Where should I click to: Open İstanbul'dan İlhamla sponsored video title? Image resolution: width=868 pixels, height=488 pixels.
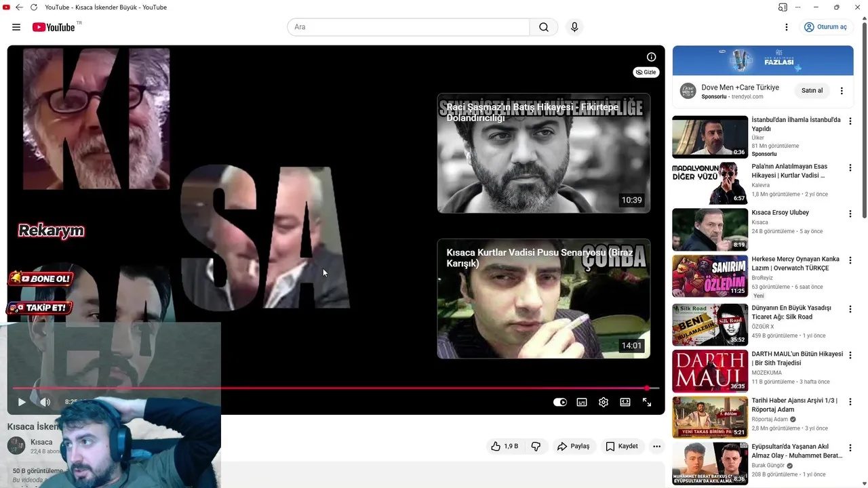(x=796, y=124)
